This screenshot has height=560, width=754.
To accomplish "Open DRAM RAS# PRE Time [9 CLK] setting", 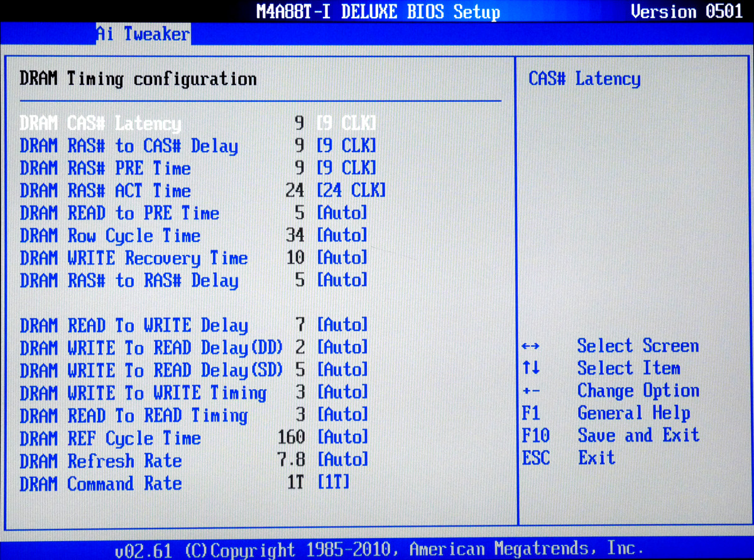I will [x=346, y=168].
